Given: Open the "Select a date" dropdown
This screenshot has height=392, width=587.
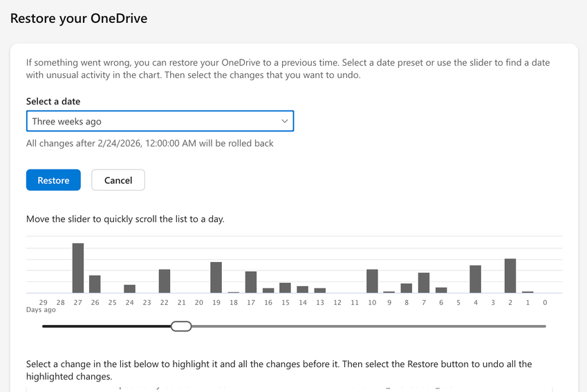Looking at the screenshot, I should pos(160,121).
